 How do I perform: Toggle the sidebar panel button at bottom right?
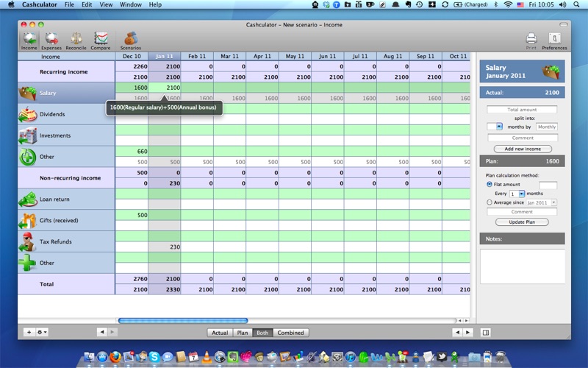click(x=486, y=333)
